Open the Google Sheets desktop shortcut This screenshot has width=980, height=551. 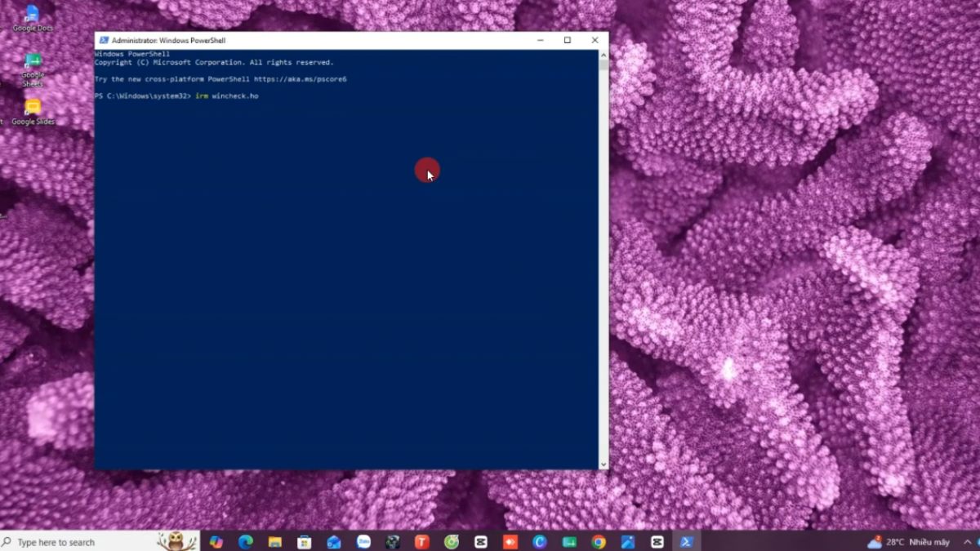click(x=33, y=69)
